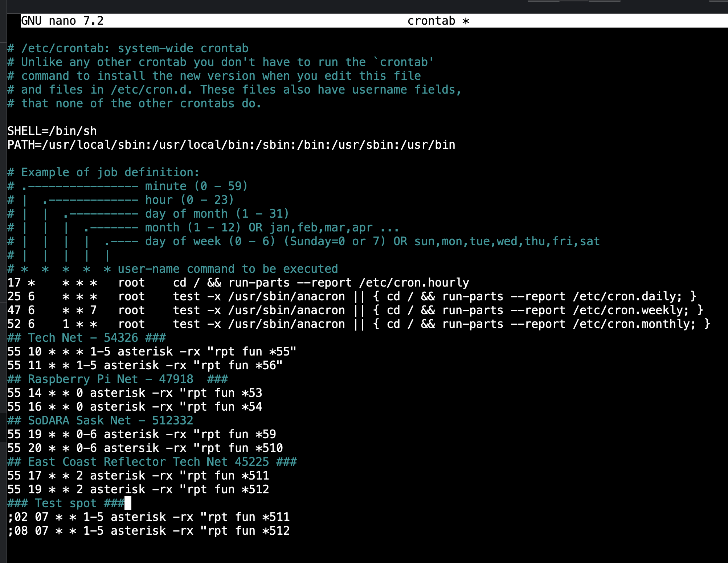
Task: Click the line ending with 'rpt fun *54'
Action: (x=135, y=407)
